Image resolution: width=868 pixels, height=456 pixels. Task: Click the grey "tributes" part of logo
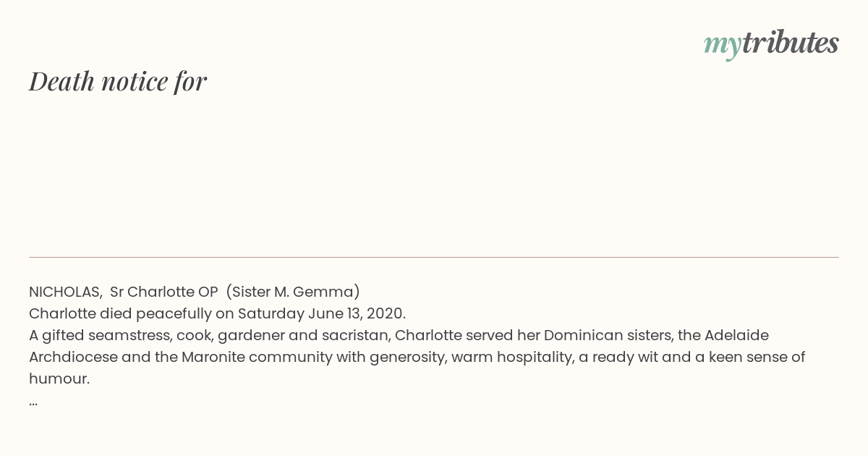(x=790, y=43)
